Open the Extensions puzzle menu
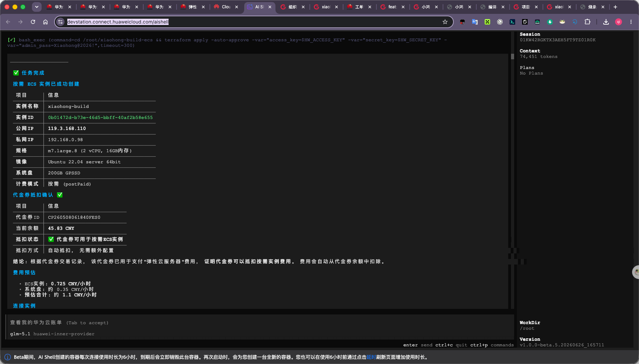The height and width of the screenshot is (364, 639). [x=587, y=22]
